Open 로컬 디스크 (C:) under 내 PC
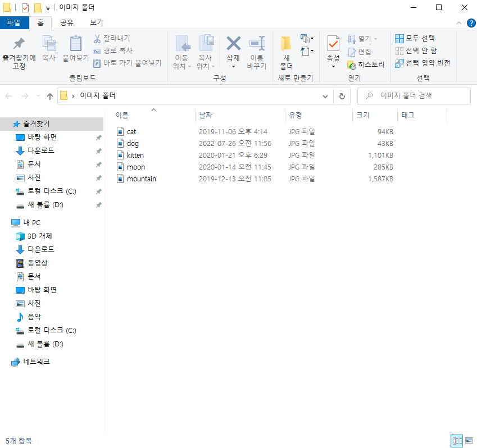Screen dimensions: 477x448 [x=52, y=330]
